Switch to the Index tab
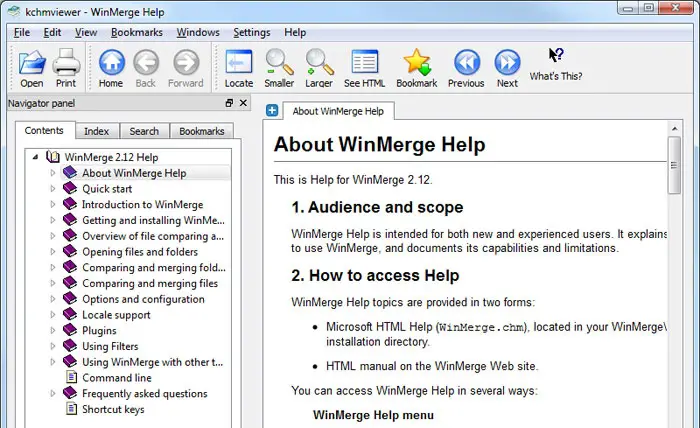Image resolution: width=700 pixels, height=428 pixels. point(96,131)
